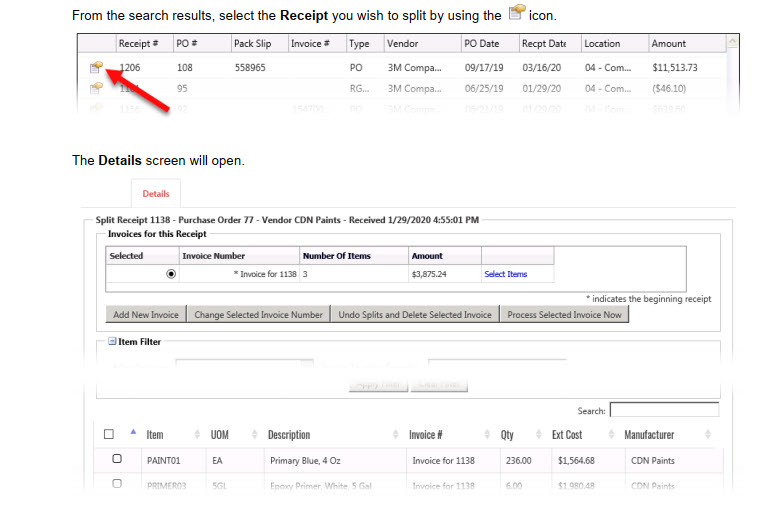Click split icon on the PO 95 row

pyautogui.click(x=96, y=88)
